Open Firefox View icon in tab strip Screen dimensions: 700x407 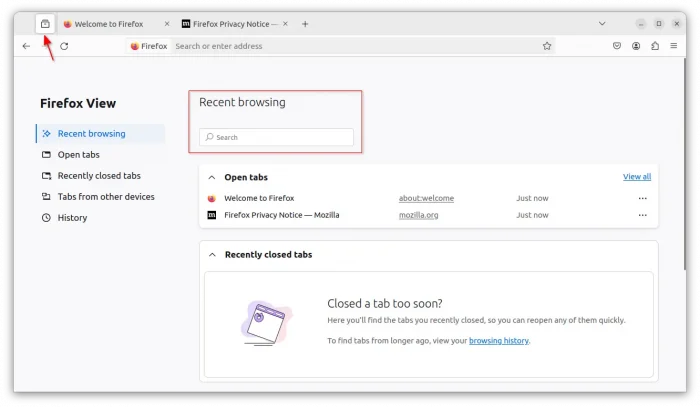45,24
